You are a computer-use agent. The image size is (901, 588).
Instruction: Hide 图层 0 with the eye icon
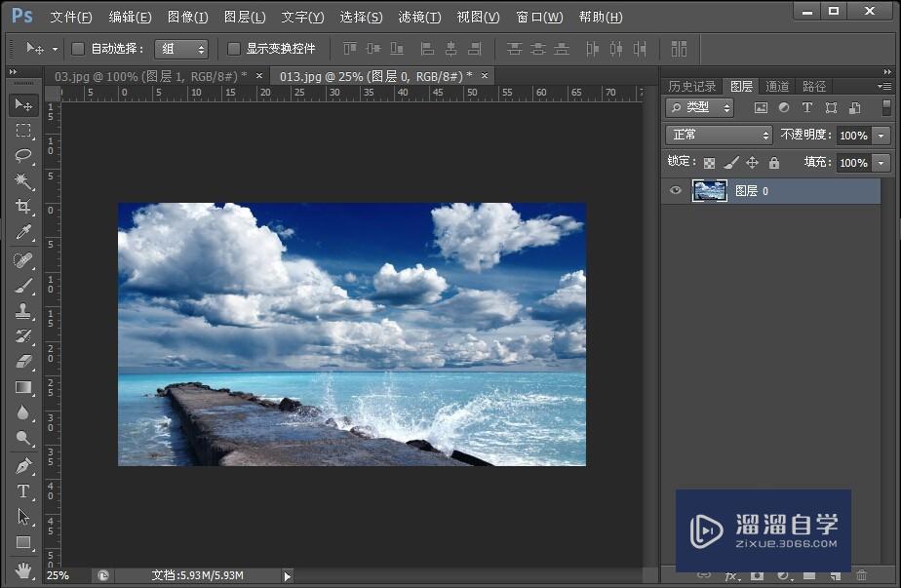pyautogui.click(x=676, y=191)
